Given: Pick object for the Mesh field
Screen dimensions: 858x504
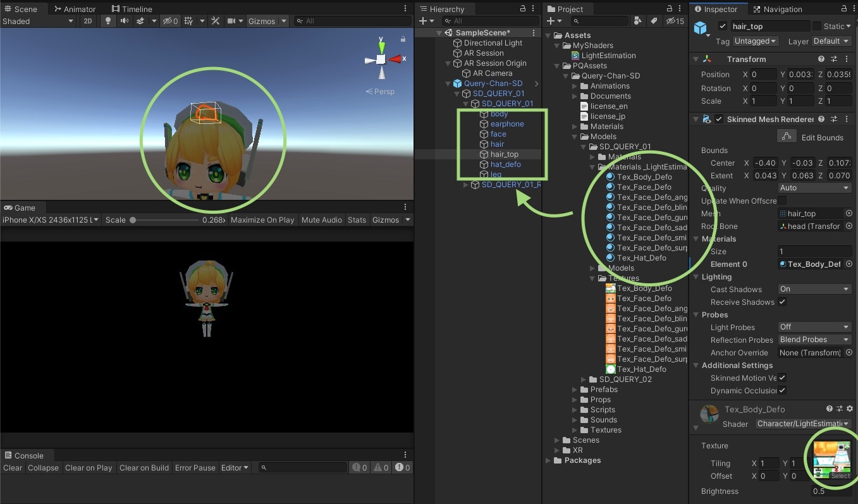Looking at the screenshot, I should tap(849, 214).
